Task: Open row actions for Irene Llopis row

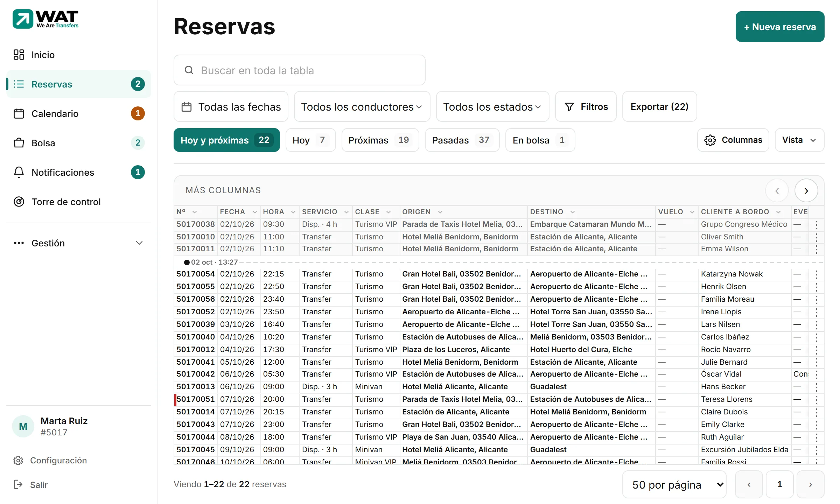Action: [817, 312]
